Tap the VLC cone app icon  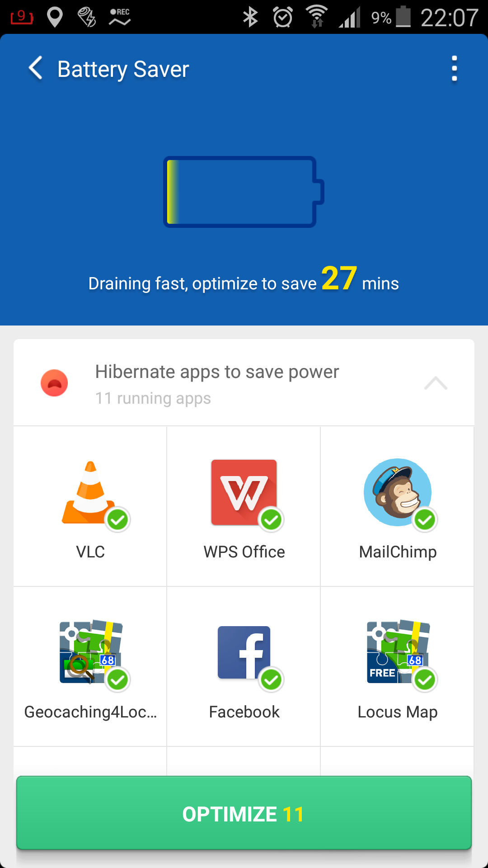click(x=90, y=493)
